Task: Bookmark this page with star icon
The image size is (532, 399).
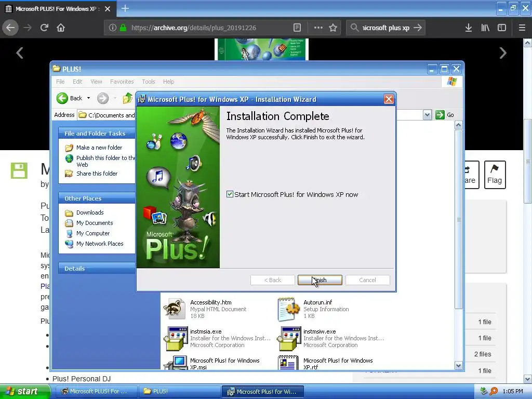Action: (333, 28)
